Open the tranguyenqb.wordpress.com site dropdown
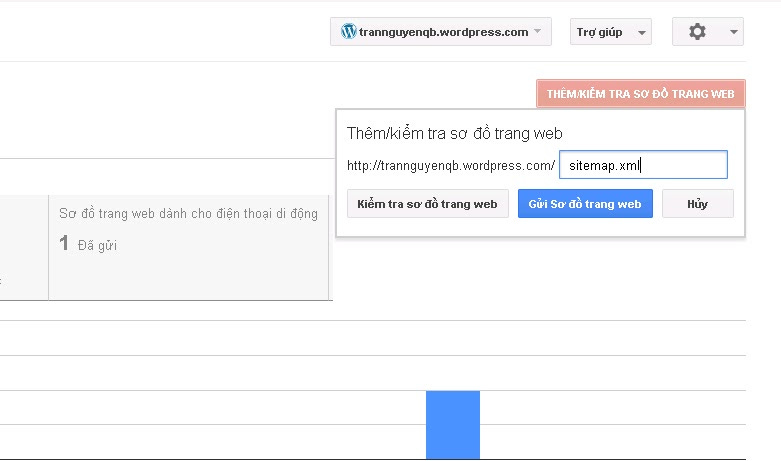This screenshot has width=781, height=461. pyautogui.click(x=440, y=32)
